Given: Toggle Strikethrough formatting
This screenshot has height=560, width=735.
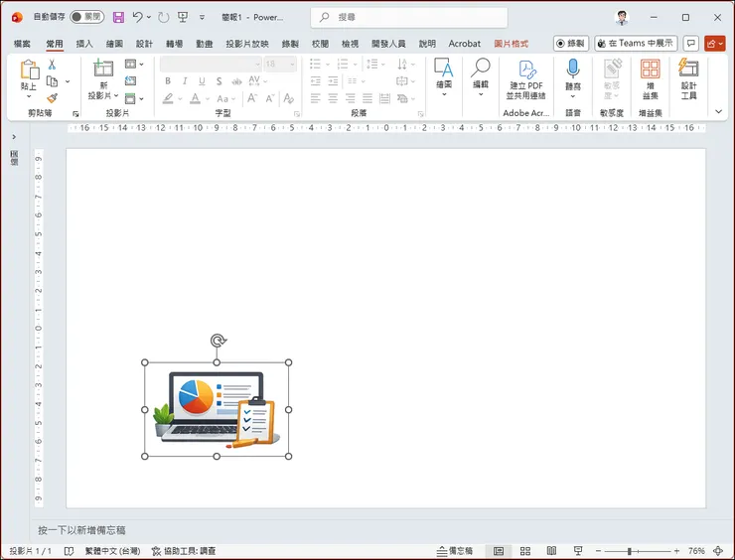Looking at the screenshot, I should click(x=236, y=81).
